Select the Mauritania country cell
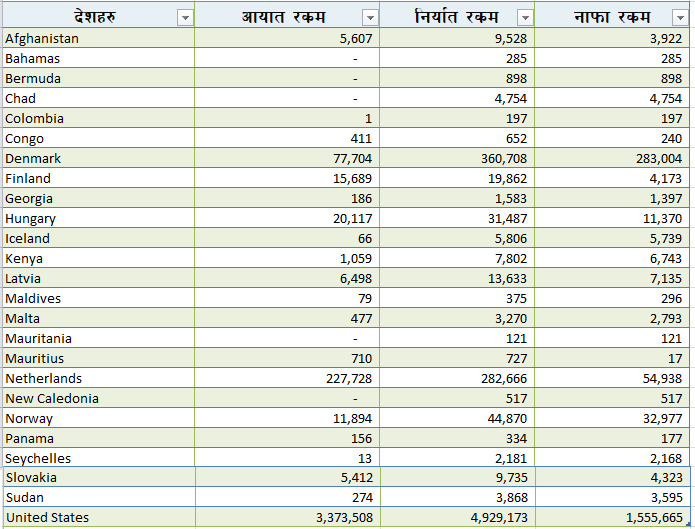Viewport: 695px width, 529px height. coord(99,338)
